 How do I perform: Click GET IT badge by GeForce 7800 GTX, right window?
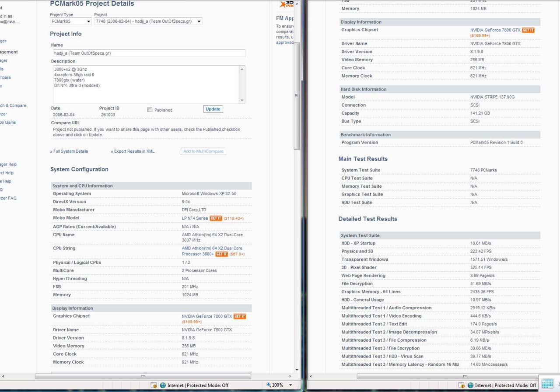[x=528, y=30]
